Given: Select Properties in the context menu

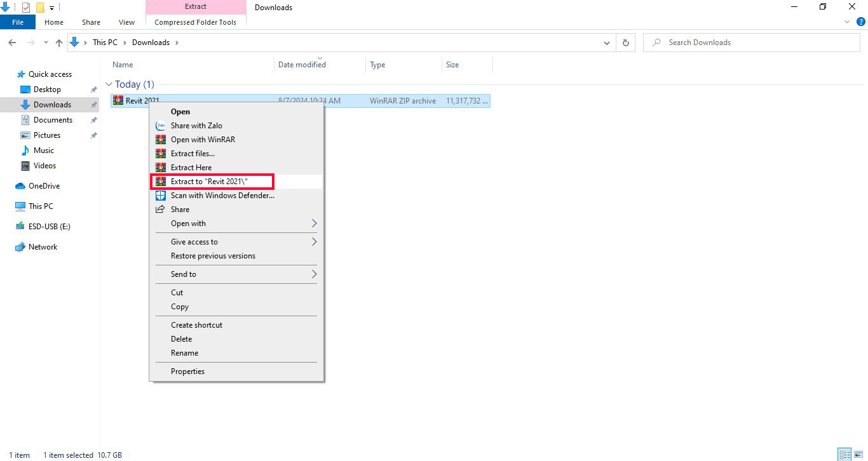Looking at the screenshot, I should [x=187, y=371].
